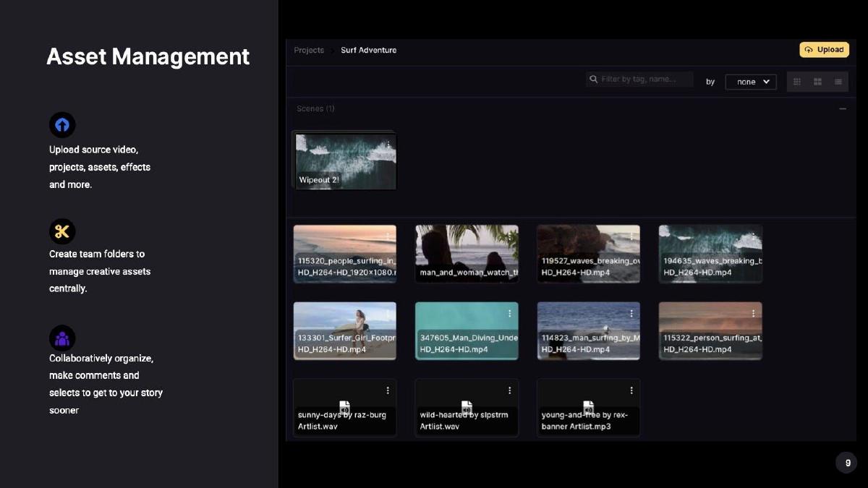
Task: Open the 133301_Surfer_Girl video thumbnail
Action: [345, 330]
